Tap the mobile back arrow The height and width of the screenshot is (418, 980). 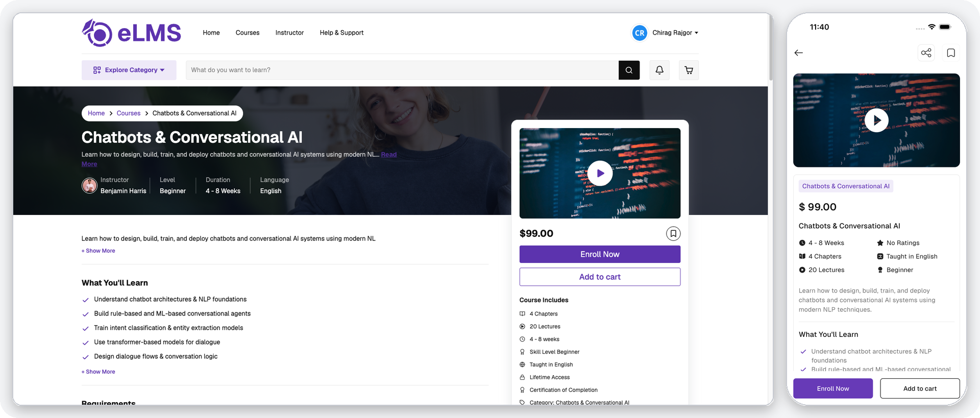(x=799, y=53)
